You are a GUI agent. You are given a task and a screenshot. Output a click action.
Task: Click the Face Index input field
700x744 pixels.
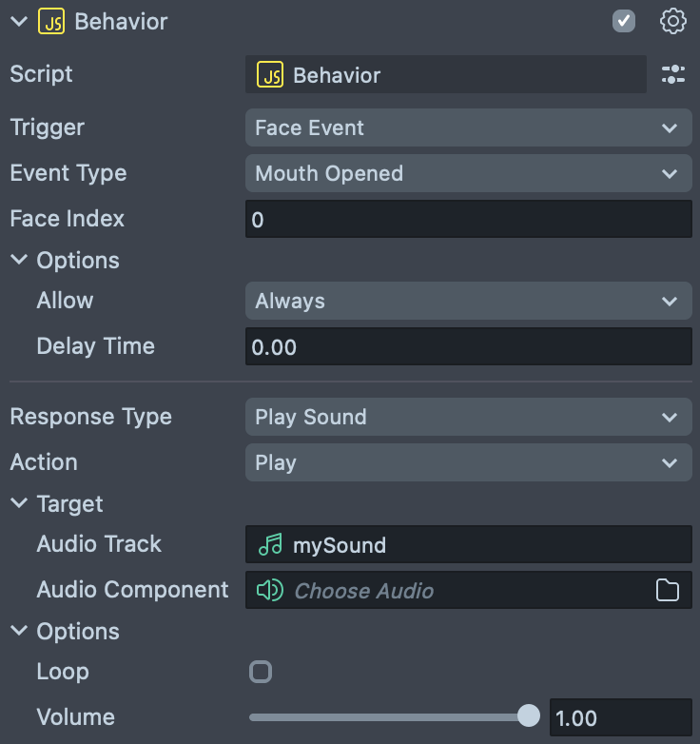468,220
